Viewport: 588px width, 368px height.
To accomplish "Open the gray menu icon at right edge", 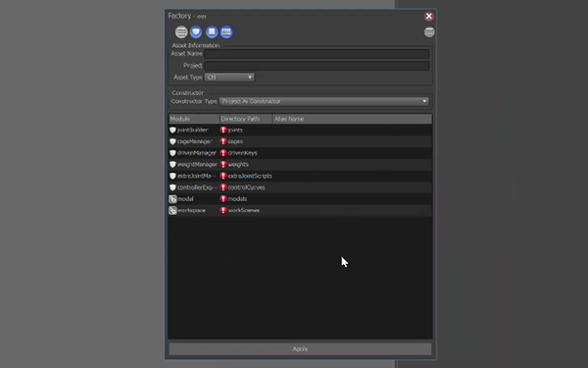I will point(429,32).
